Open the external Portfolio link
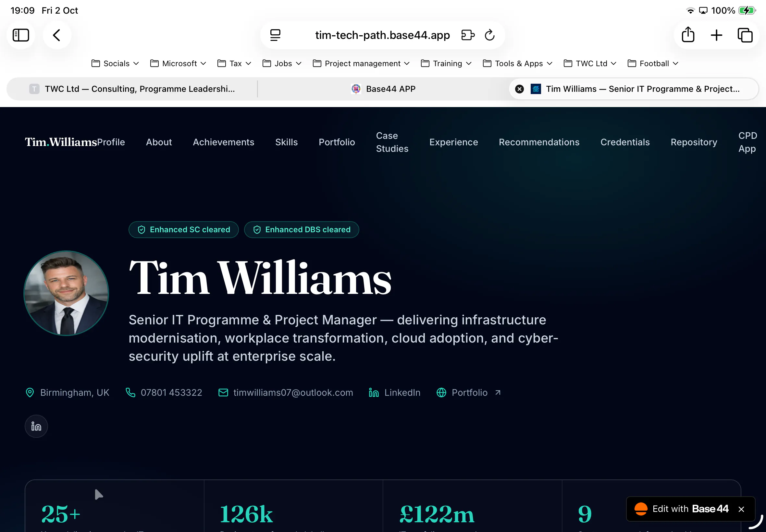Viewport: 766px width, 532px height. (x=469, y=392)
